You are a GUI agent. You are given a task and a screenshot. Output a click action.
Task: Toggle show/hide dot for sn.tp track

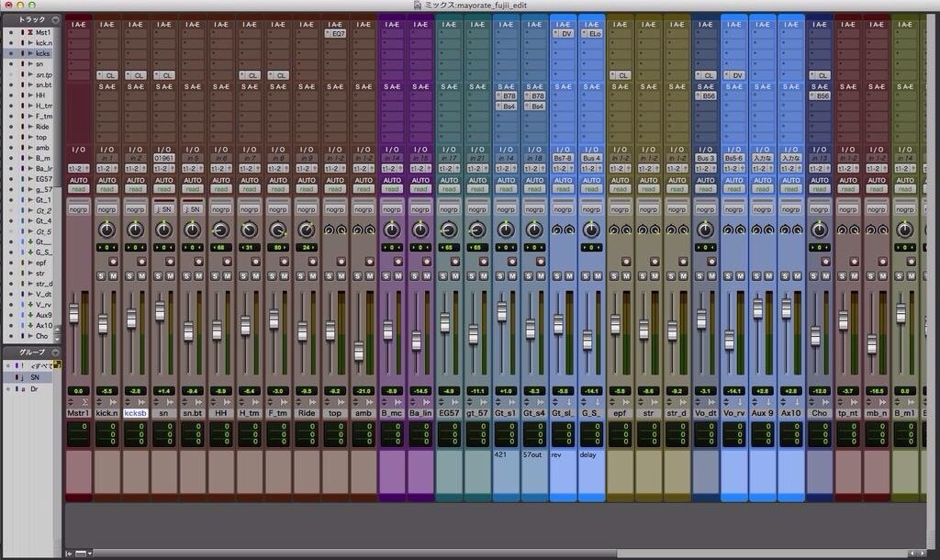point(10,74)
